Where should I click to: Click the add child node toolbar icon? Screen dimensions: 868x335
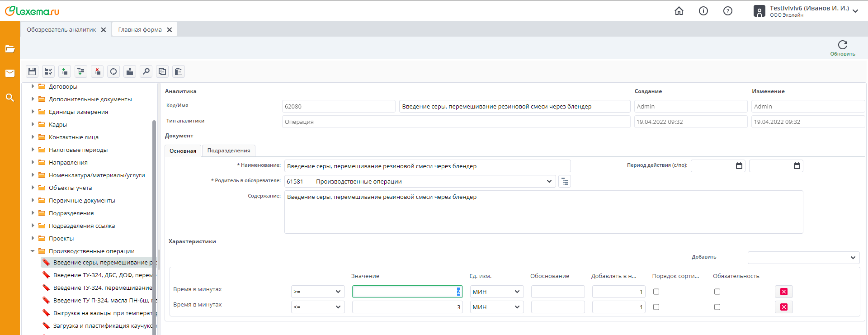pyautogui.click(x=81, y=71)
